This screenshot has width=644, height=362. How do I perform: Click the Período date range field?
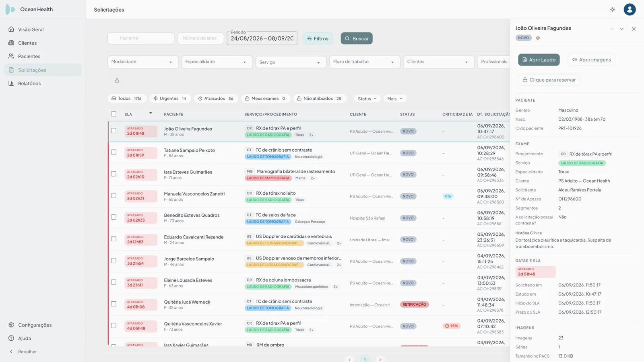point(262,39)
